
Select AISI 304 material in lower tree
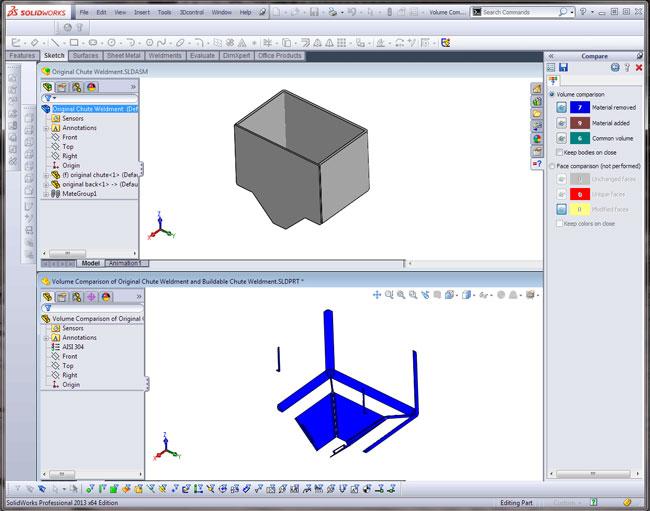[x=76, y=346]
